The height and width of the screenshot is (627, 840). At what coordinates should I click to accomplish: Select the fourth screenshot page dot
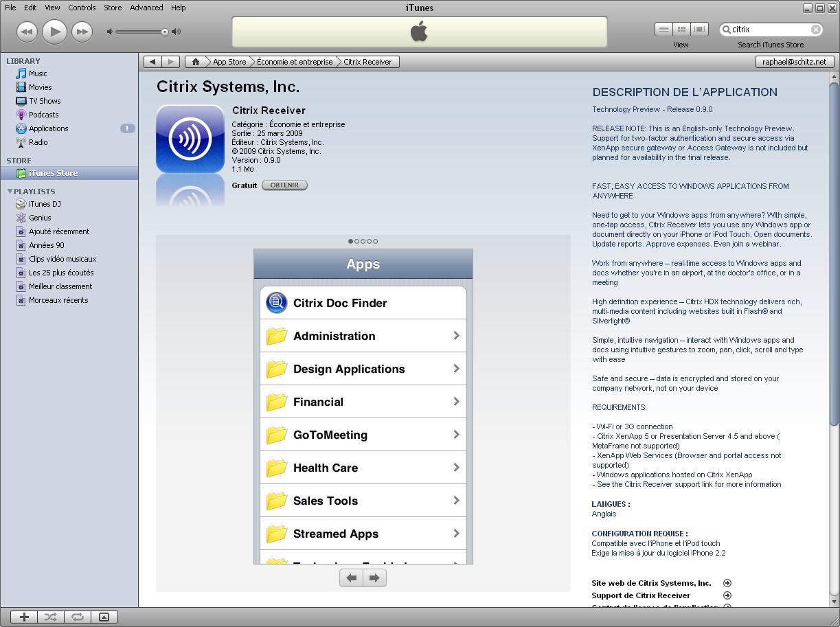click(370, 241)
